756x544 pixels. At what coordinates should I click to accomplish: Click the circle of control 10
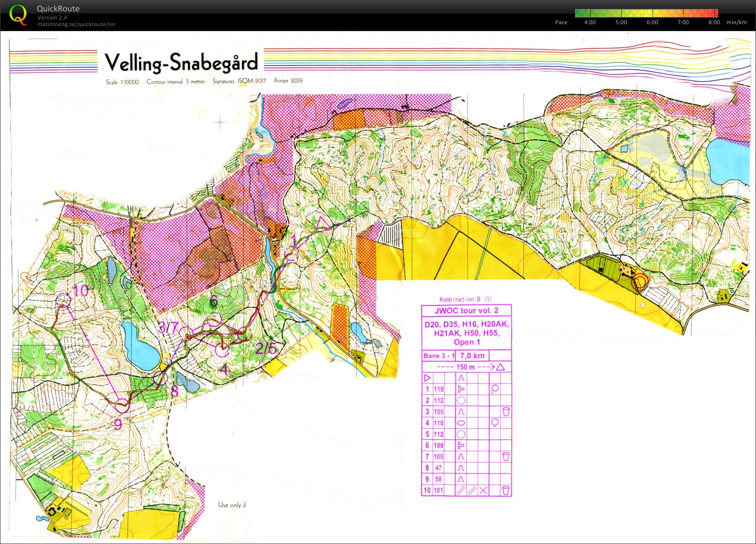(63, 300)
